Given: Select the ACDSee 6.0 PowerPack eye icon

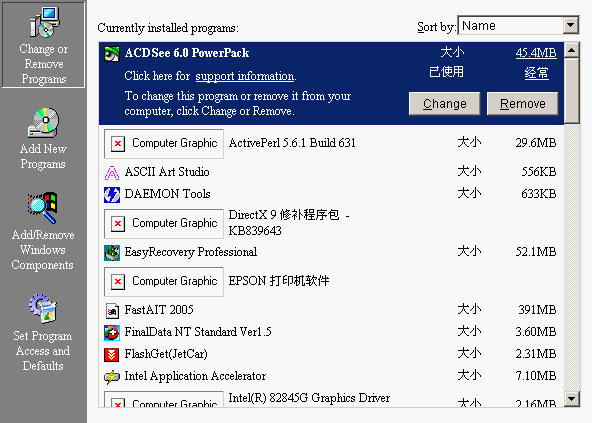Looking at the screenshot, I should (x=112, y=54).
